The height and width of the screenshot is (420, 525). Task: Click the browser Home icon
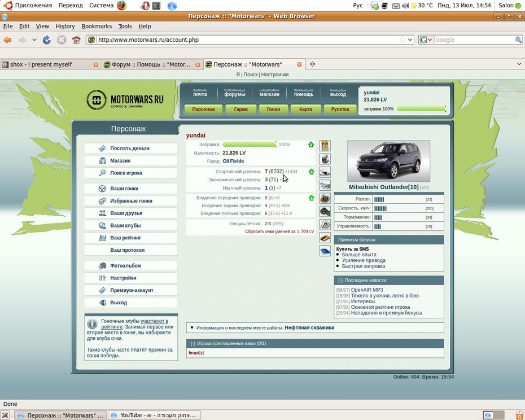pos(76,40)
